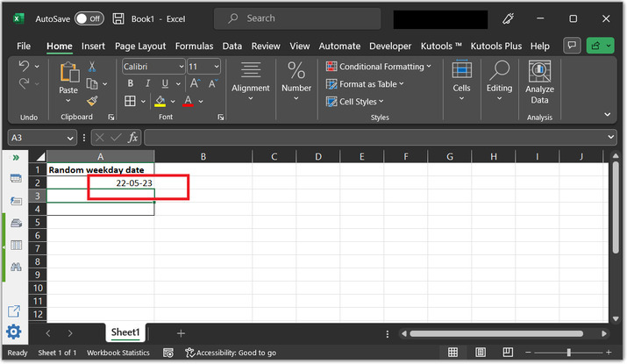Screen dimensions: 627x364
Task: Click the Select All corner triangle
Action: tap(40, 156)
